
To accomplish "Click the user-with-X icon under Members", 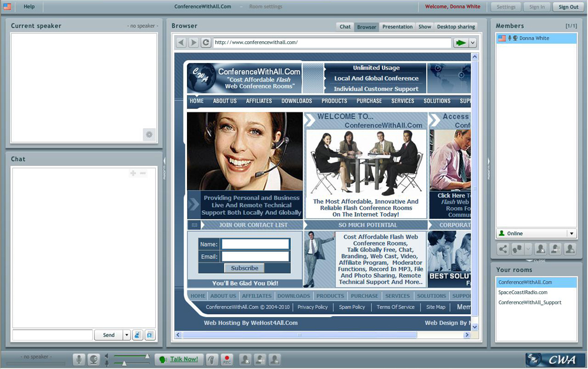I will coord(540,249).
